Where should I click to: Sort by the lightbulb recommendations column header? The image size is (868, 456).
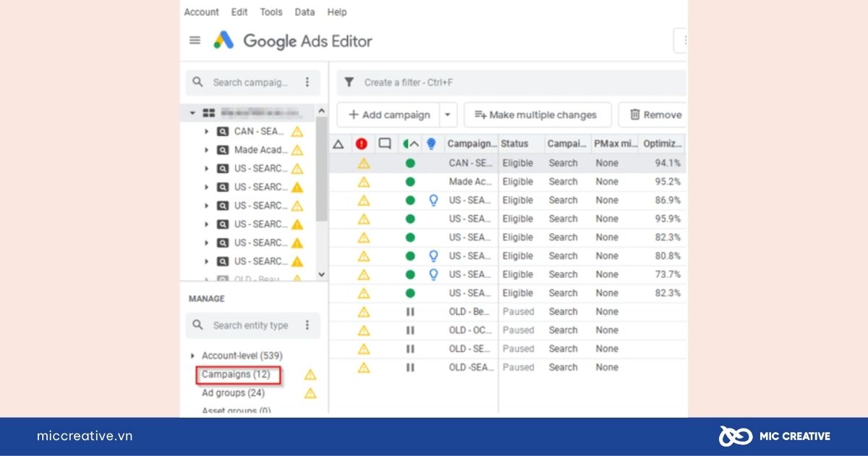click(431, 144)
